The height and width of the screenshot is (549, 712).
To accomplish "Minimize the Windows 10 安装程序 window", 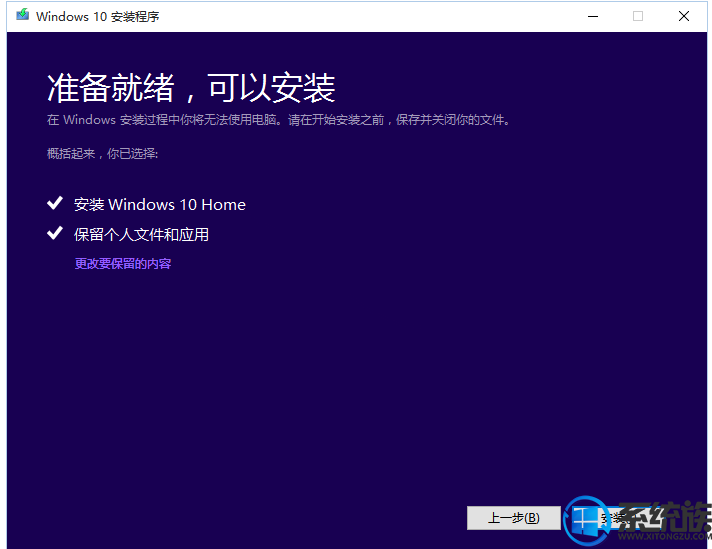I will [593, 16].
